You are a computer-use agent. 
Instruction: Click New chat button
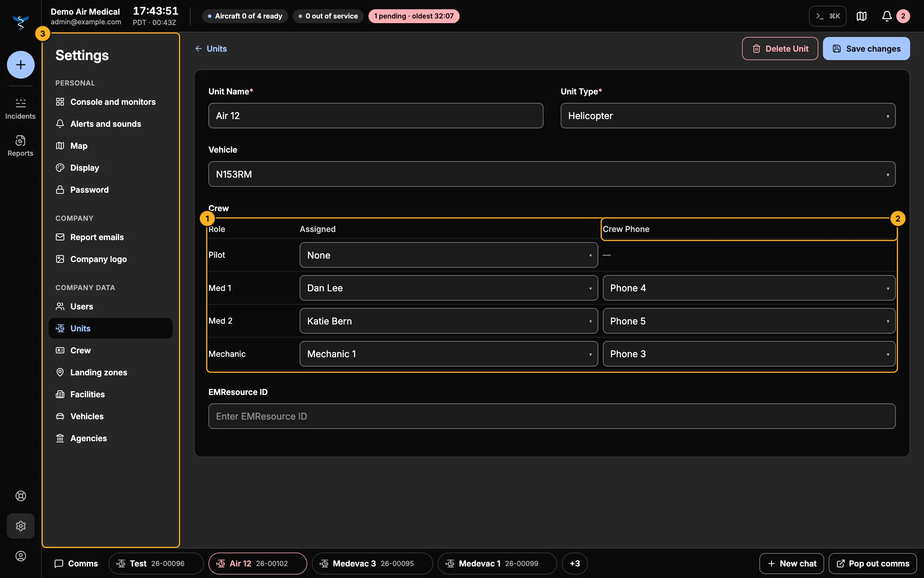click(792, 564)
